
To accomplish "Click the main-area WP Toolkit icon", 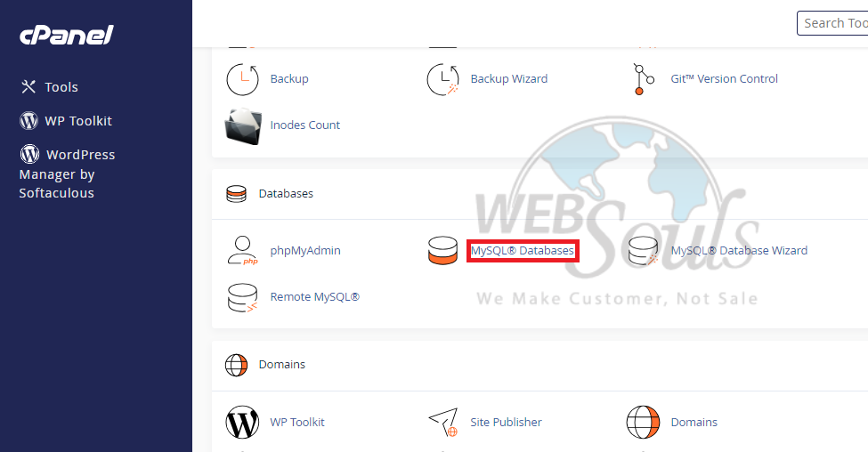I will pos(242,423).
